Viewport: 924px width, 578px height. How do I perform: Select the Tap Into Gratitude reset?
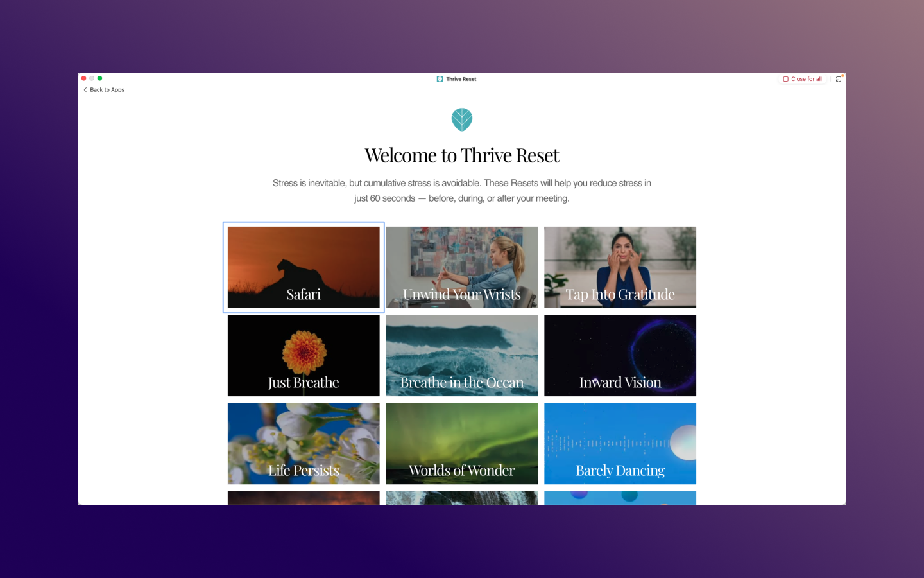tap(620, 267)
